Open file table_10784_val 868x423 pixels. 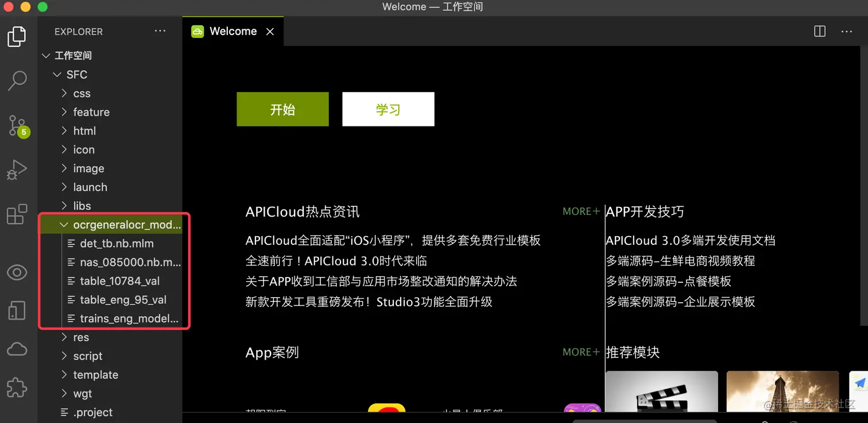pyautogui.click(x=110, y=281)
